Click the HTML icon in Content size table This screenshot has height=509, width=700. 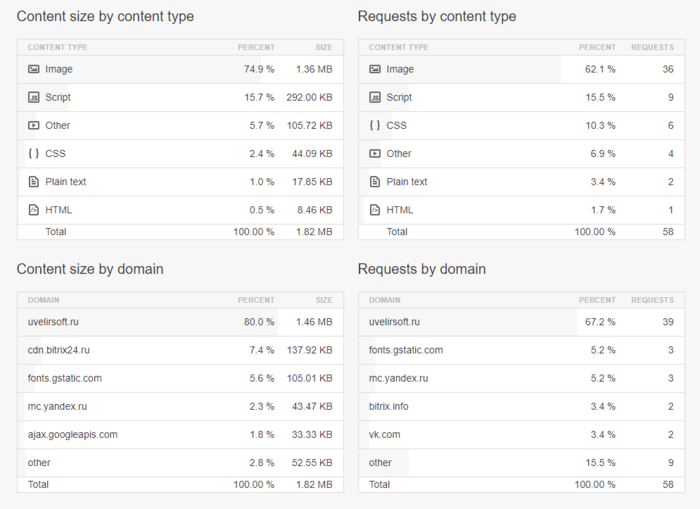tap(33, 210)
